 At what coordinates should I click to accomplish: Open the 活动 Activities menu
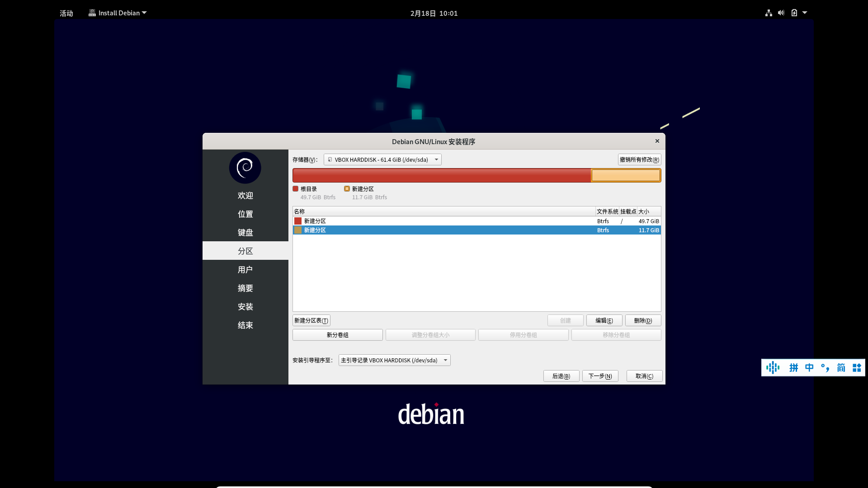tap(66, 13)
